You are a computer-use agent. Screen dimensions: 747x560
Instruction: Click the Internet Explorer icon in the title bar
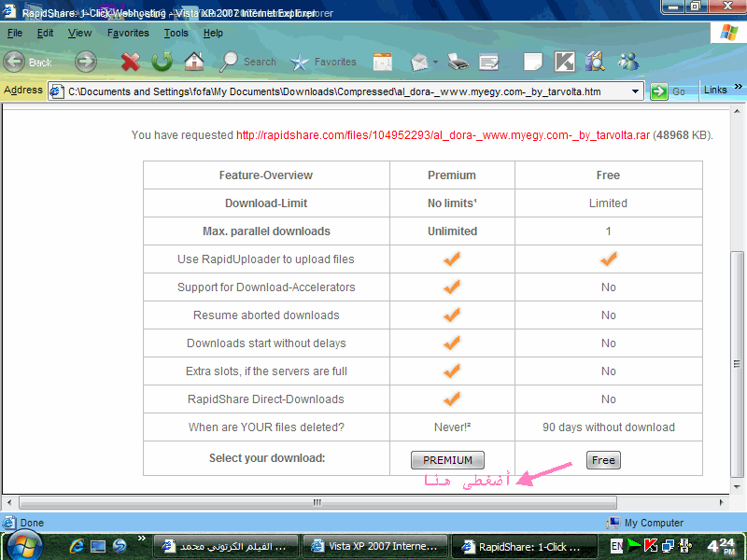tap(9, 10)
